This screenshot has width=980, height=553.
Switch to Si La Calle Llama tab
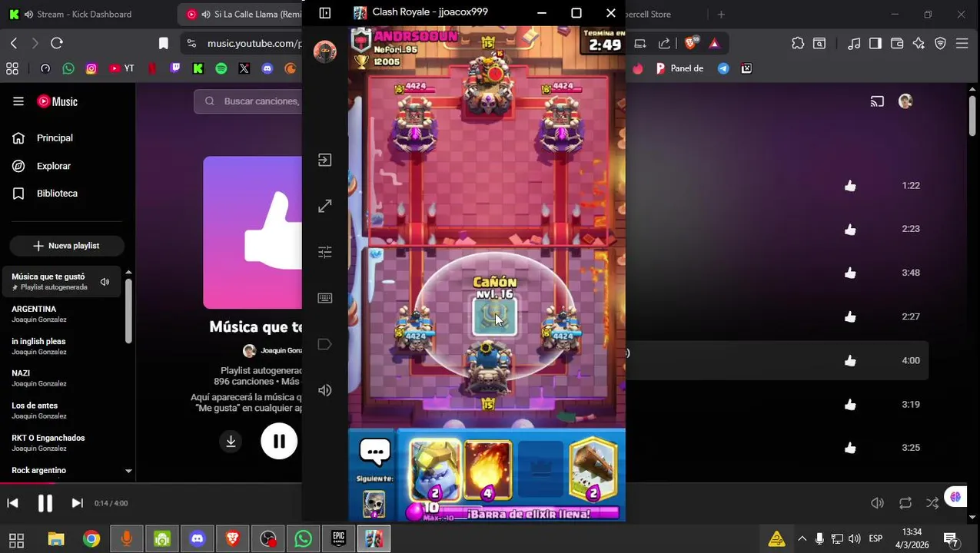(240, 14)
